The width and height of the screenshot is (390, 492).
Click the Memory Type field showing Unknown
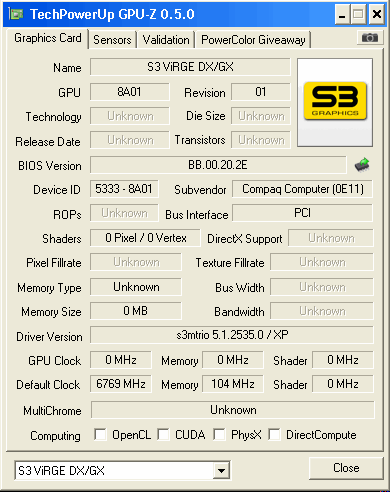point(136,287)
